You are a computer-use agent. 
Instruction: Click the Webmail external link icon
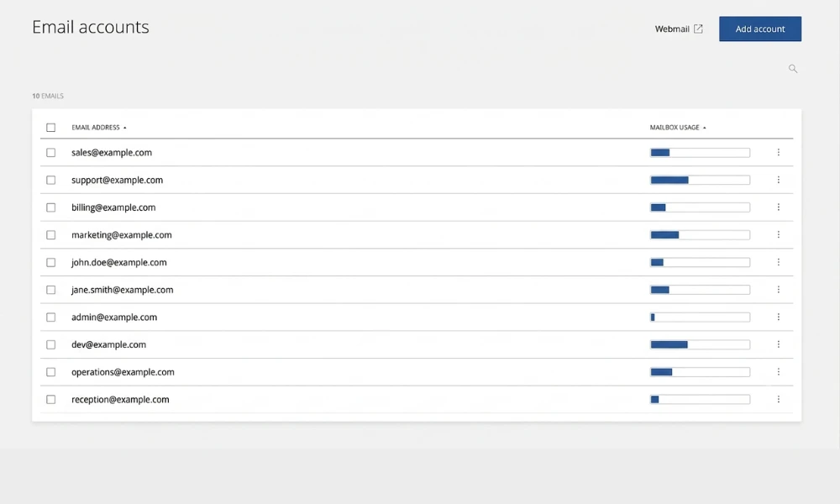(x=698, y=29)
